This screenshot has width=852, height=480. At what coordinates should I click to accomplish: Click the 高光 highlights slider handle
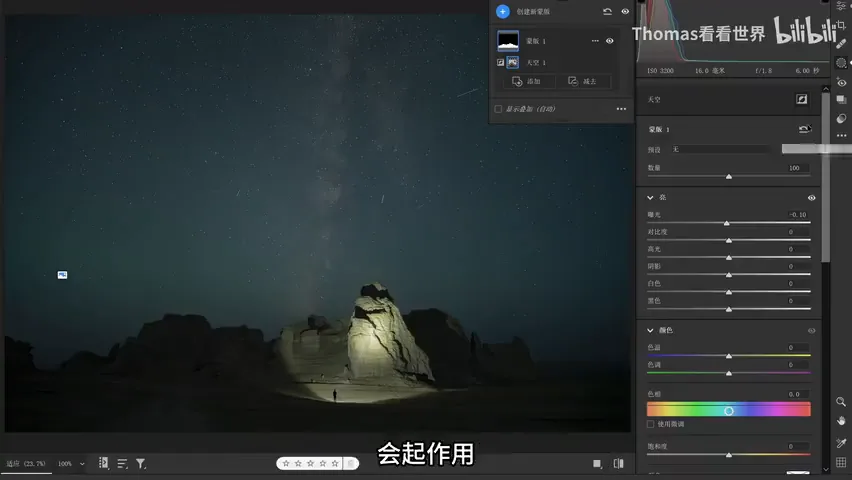pos(729,258)
